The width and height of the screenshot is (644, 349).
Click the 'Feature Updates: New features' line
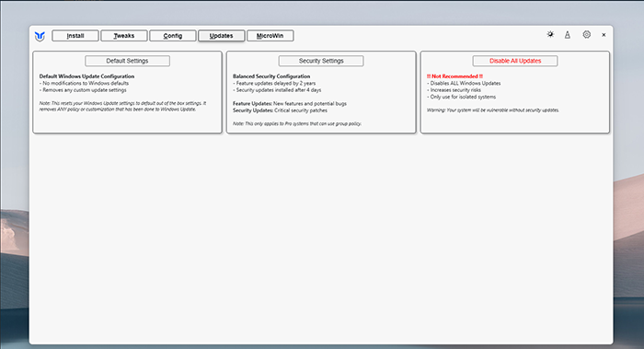tap(290, 103)
